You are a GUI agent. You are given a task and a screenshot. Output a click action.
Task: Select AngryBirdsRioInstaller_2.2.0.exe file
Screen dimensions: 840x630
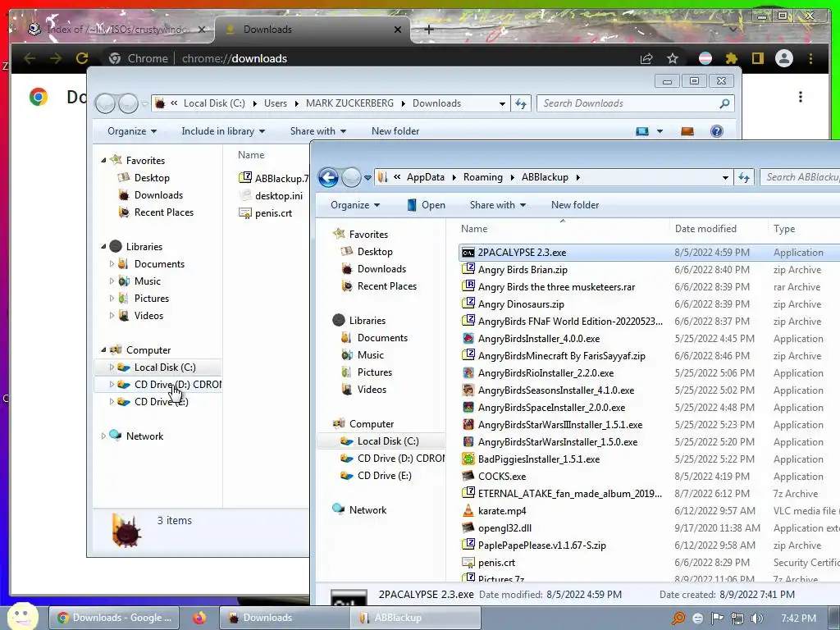(x=537, y=373)
